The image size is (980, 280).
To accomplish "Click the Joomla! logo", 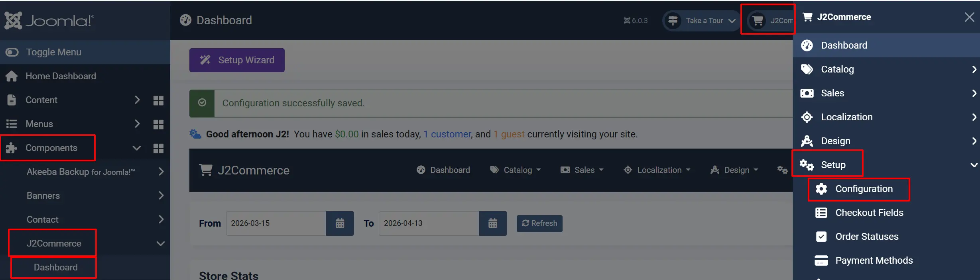I will tap(49, 20).
